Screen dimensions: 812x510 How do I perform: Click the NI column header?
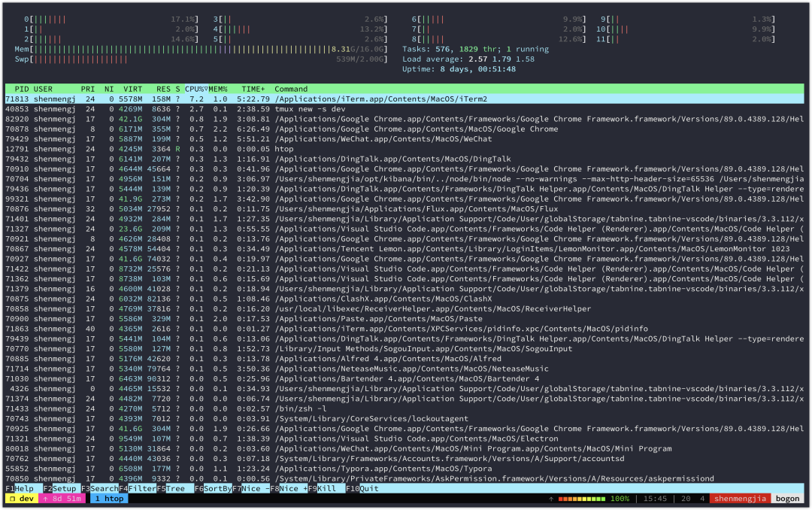coord(109,90)
